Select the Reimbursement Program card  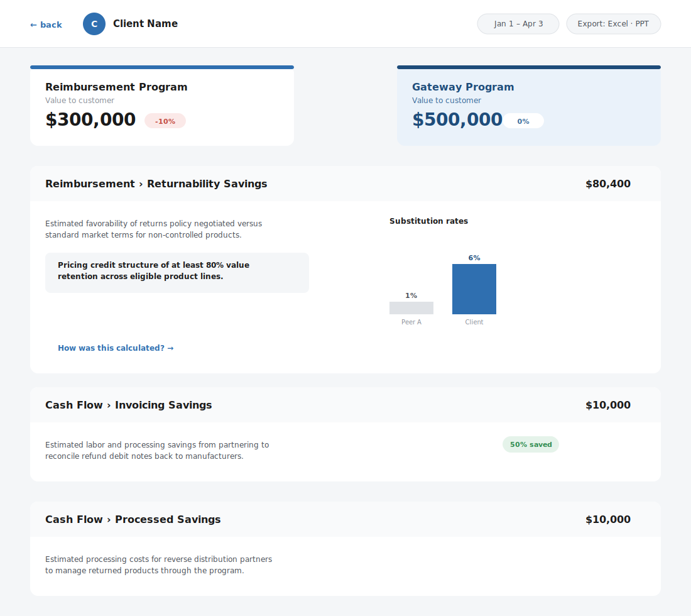click(162, 106)
